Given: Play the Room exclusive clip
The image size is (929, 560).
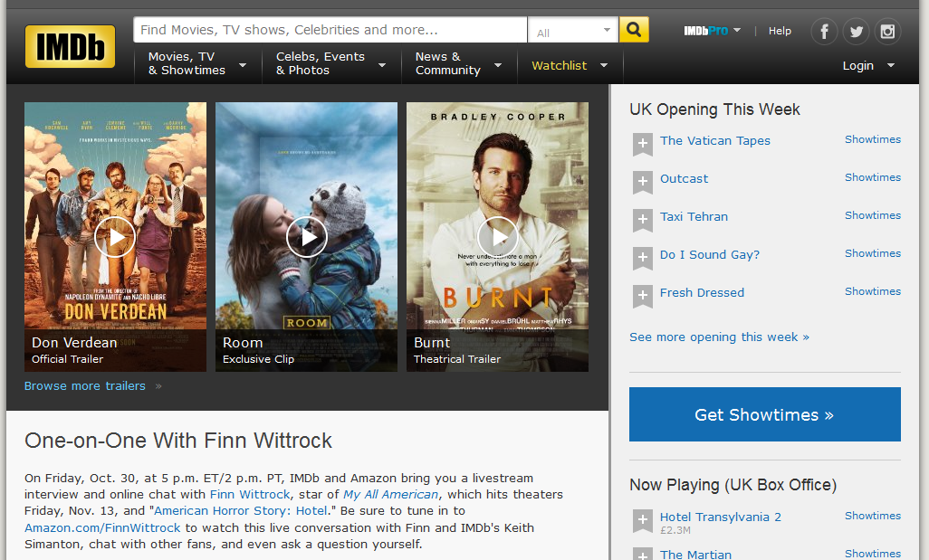Looking at the screenshot, I should point(306,237).
